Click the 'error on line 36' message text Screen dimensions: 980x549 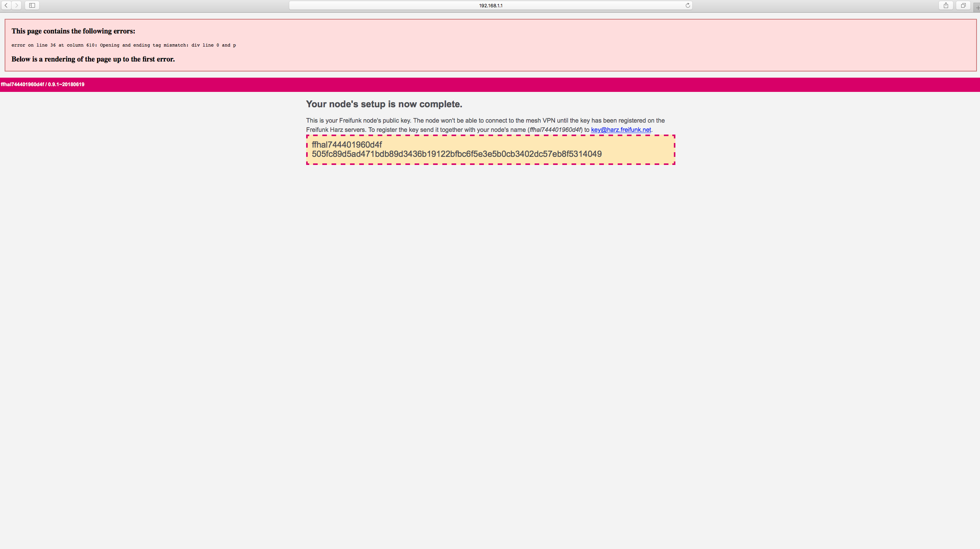pos(123,45)
